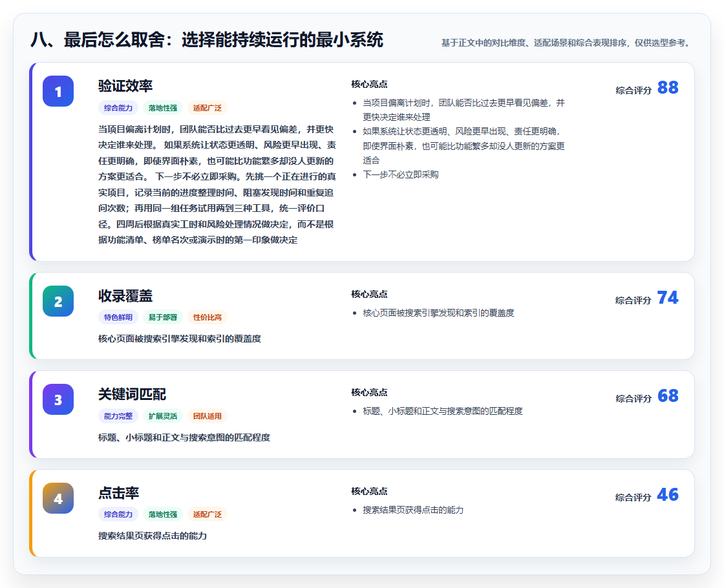
Task: Open the 点击率 card title
Action: pyautogui.click(x=119, y=493)
